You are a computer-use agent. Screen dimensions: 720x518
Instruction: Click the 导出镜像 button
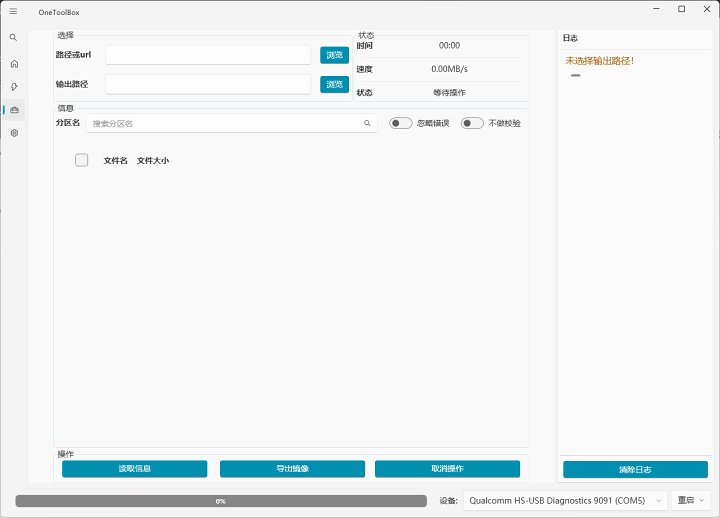(292, 469)
